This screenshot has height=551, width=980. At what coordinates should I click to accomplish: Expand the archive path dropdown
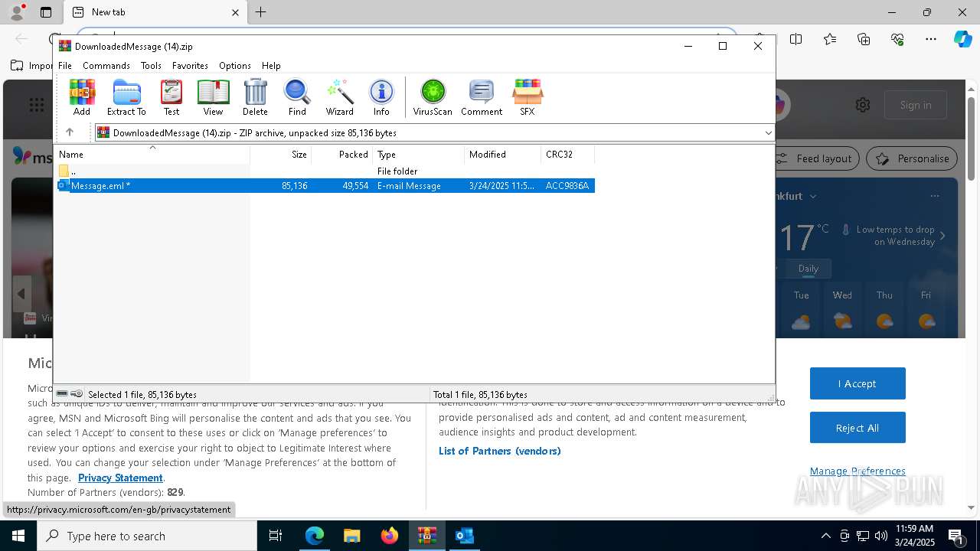click(x=768, y=133)
